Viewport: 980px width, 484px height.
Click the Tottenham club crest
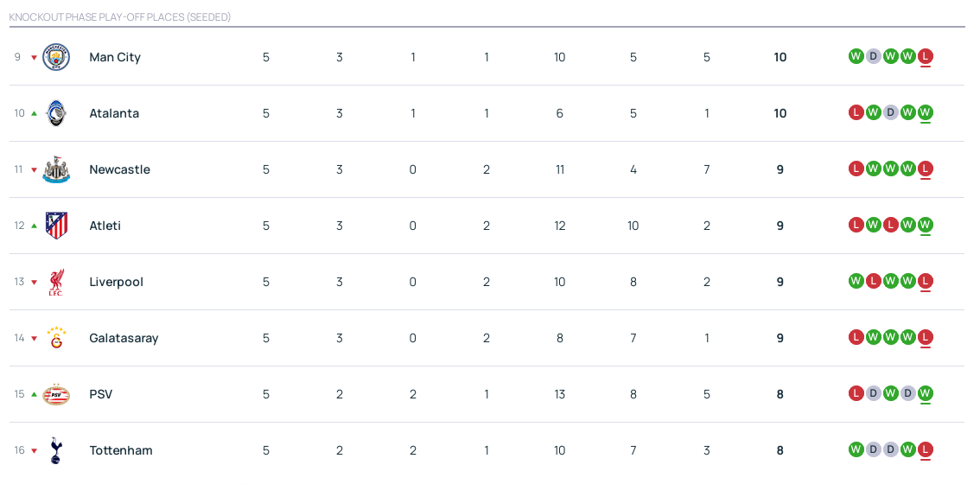pos(56,450)
